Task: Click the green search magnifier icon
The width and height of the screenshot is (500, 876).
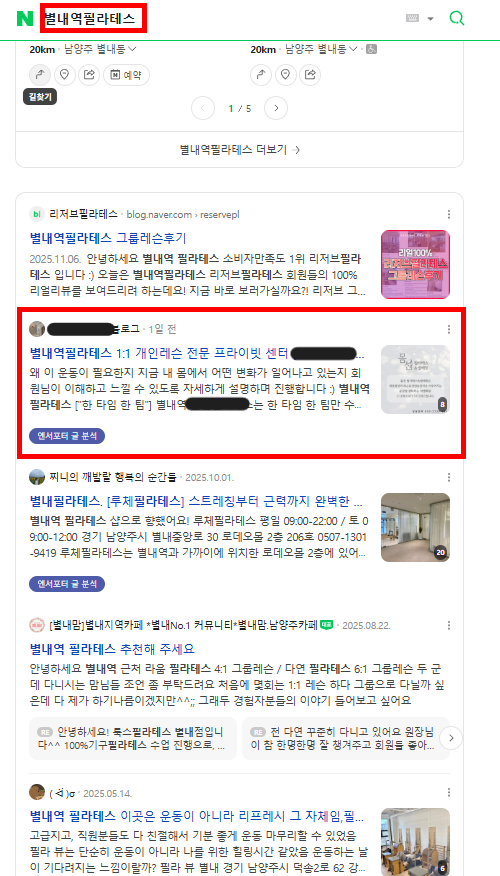Action: 456,18
